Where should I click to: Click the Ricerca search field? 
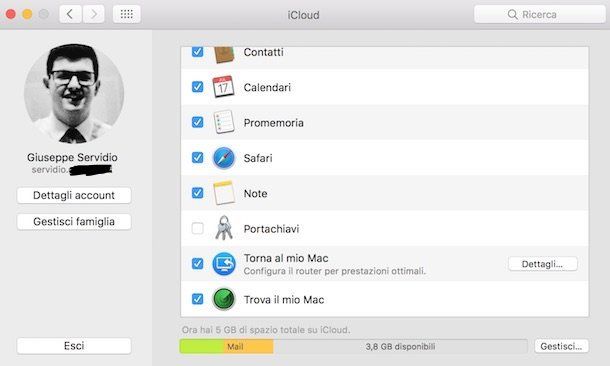pyautogui.click(x=540, y=14)
